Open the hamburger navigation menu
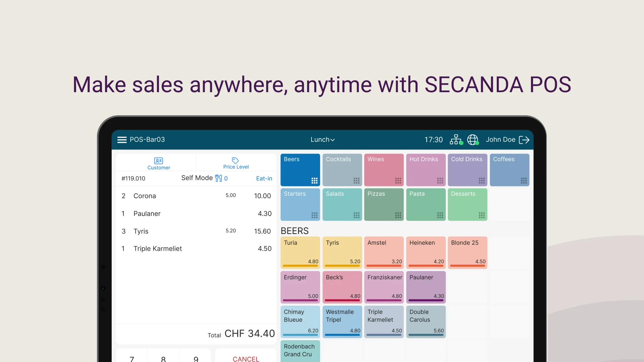 click(x=122, y=140)
